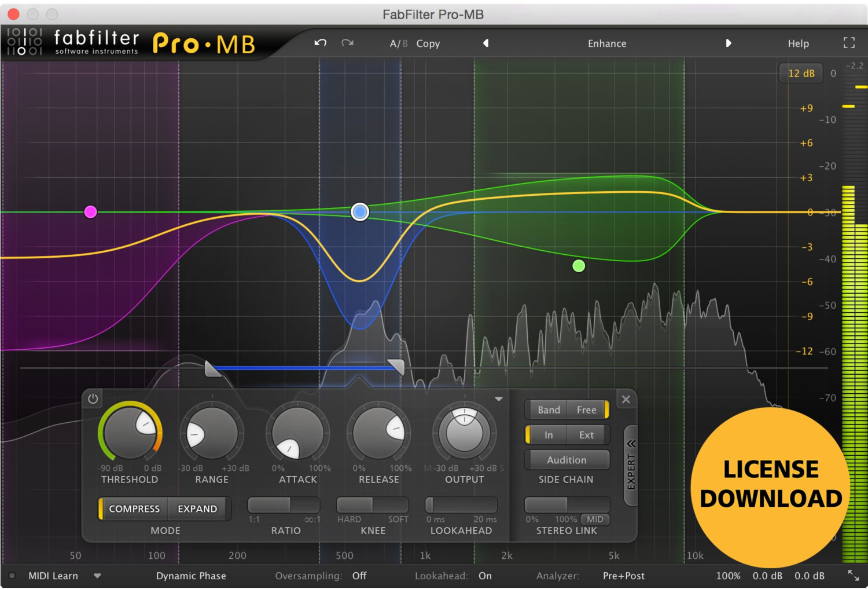Viewport: 868px width, 589px height.
Task: Select the previous preset arrow
Action: (x=486, y=43)
